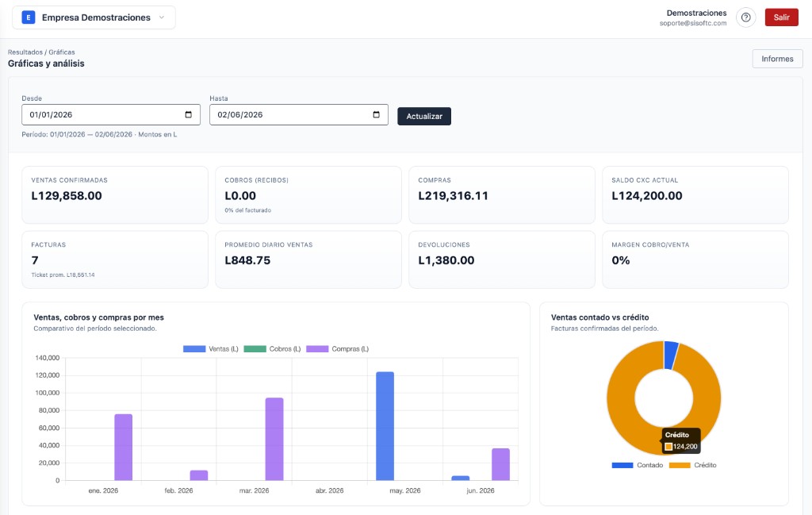
Task: Toggle Ventas (L) legend series
Action: coord(211,348)
